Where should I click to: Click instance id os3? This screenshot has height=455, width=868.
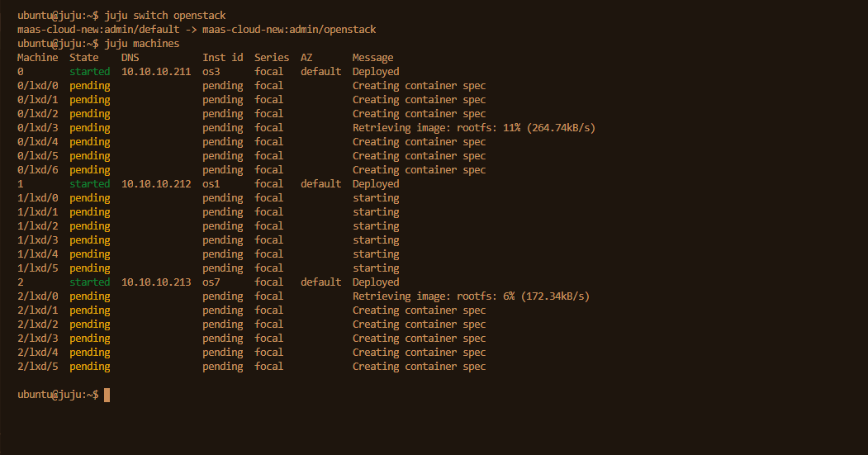(x=211, y=71)
